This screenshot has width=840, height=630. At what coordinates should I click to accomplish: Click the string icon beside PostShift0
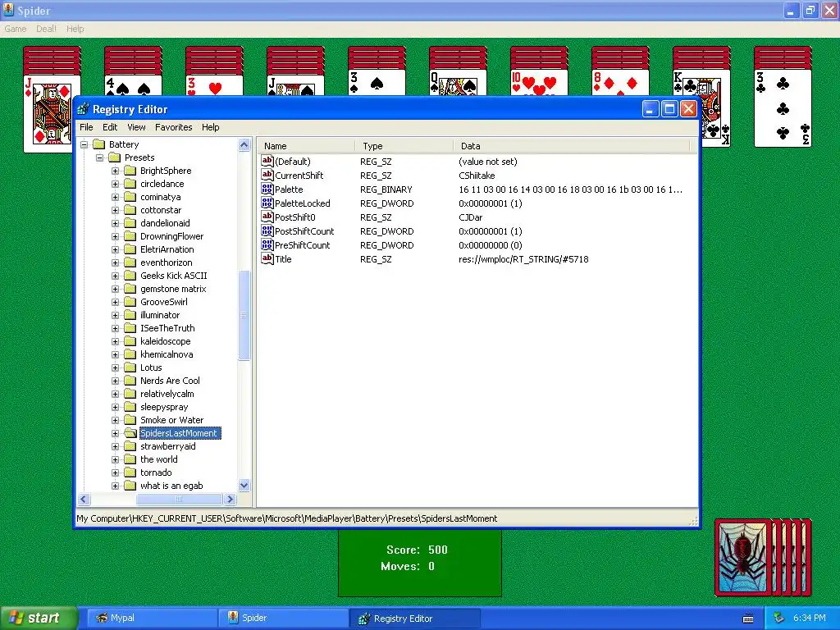coord(267,217)
